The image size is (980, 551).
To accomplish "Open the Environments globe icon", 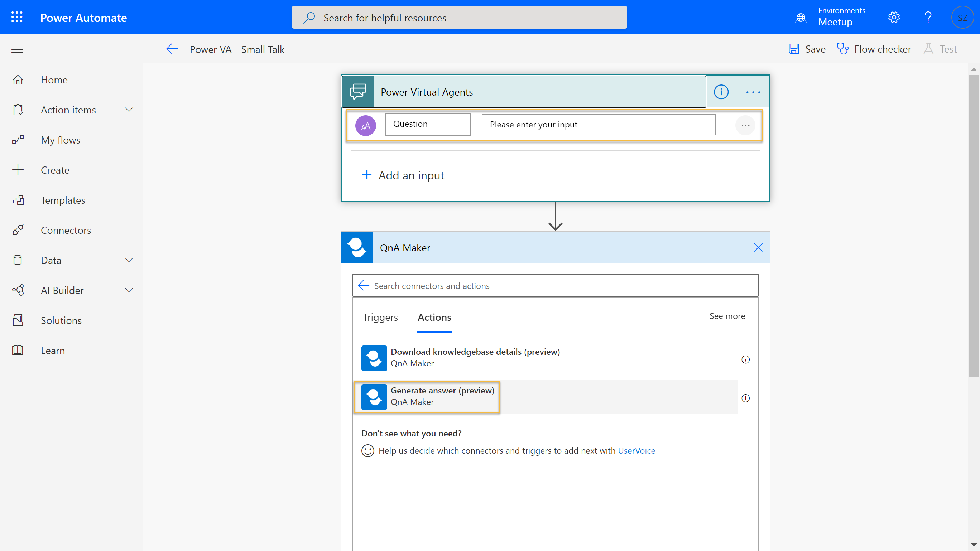I will pos(801,18).
